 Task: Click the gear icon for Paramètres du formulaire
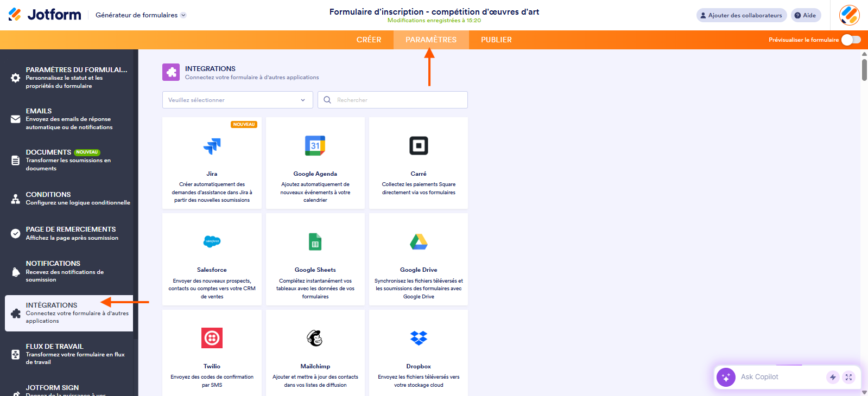tap(16, 78)
